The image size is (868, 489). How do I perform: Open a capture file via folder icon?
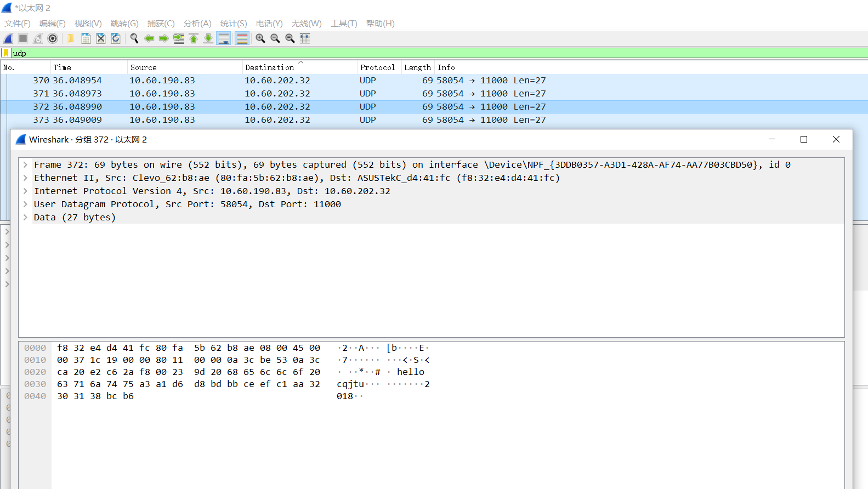click(x=71, y=38)
